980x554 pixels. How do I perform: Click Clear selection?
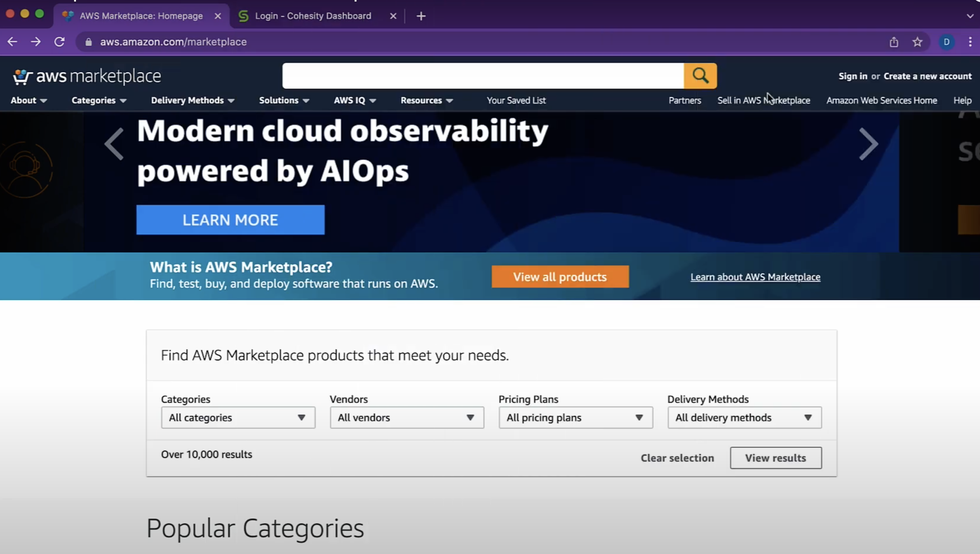[677, 458]
